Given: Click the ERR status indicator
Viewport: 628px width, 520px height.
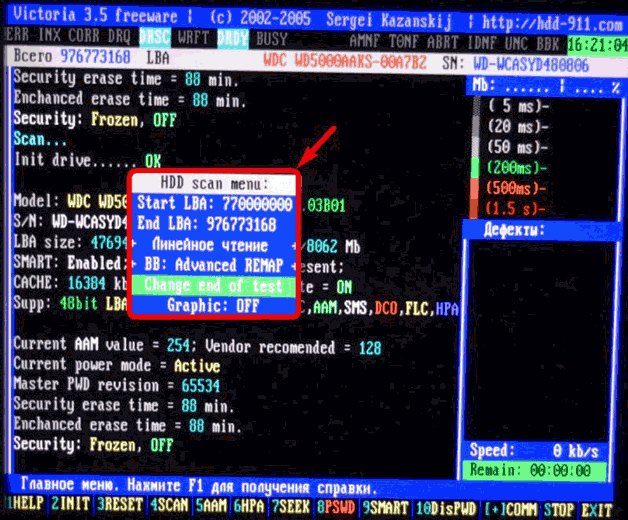Looking at the screenshot, I should 18,35.
